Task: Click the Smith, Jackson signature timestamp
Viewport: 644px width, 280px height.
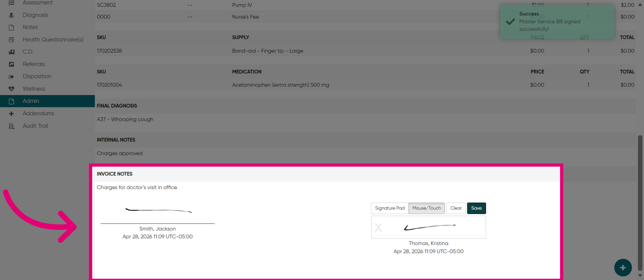Action: click(x=158, y=236)
